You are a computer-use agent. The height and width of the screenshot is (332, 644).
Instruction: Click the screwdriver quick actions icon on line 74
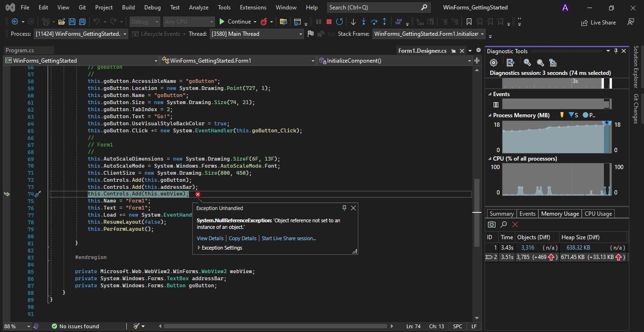(x=38, y=194)
